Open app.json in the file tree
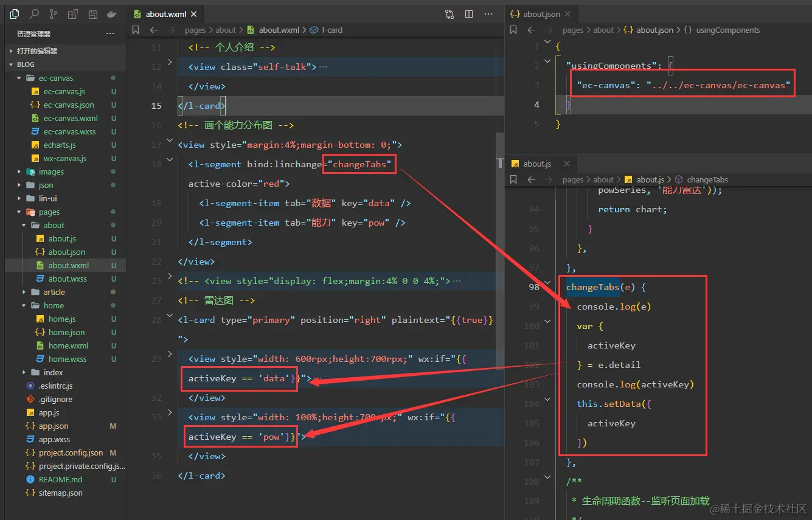The height and width of the screenshot is (520, 812). pyautogui.click(x=54, y=426)
